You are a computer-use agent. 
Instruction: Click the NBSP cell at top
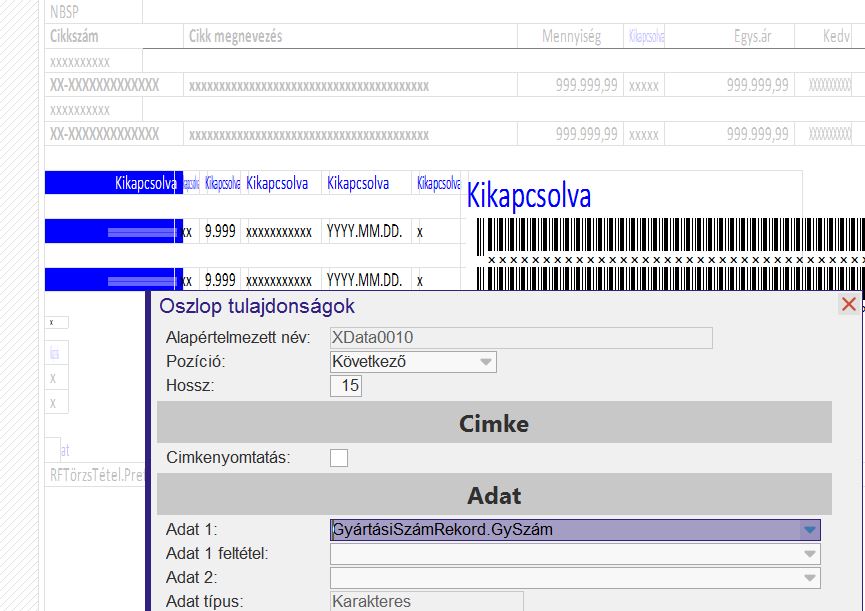pos(94,12)
